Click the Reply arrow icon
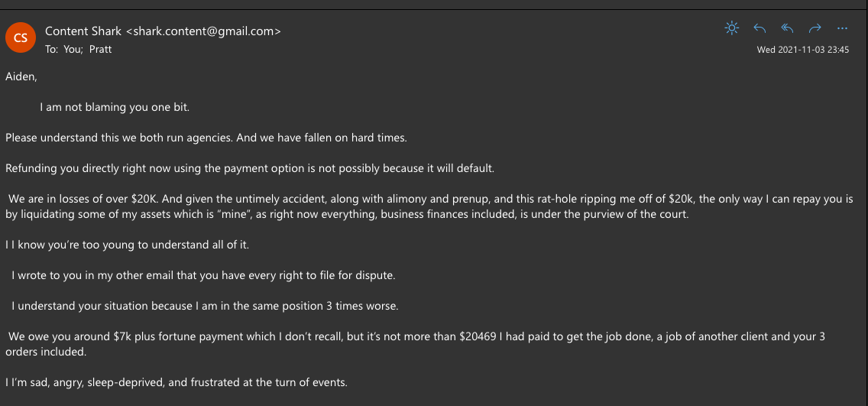The image size is (868, 406). [759, 28]
